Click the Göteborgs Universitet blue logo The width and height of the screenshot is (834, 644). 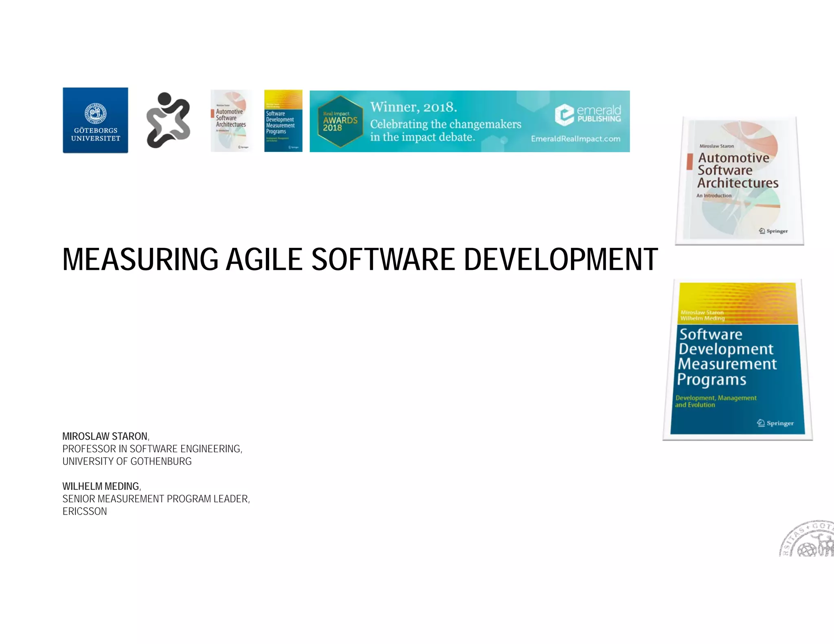click(x=95, y=120)
